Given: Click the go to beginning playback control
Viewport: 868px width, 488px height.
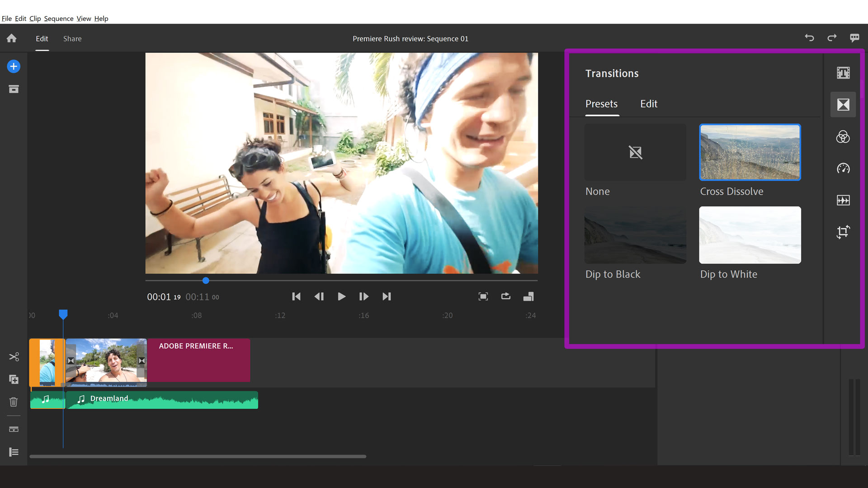Looking at the screenshot, I should click(296, 296).
